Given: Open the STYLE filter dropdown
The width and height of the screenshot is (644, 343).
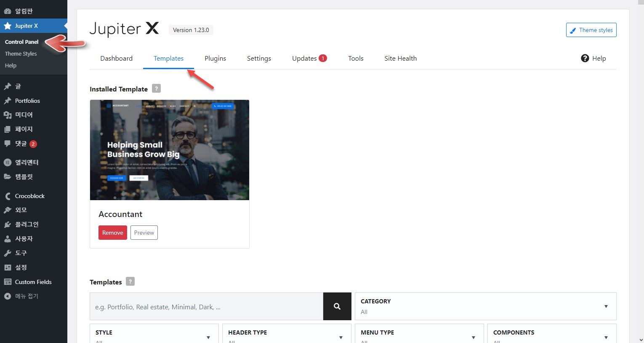Looking at the screenshot, I should tap(154, 333).
